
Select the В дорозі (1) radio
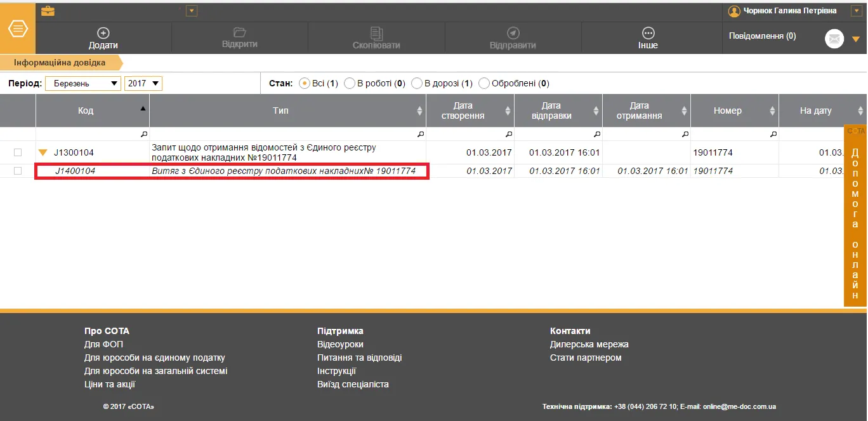pos(417,83)
